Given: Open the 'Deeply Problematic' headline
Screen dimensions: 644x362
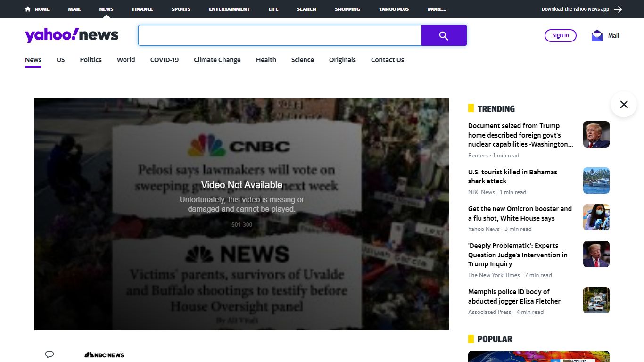Looking at the screenshot, I should pyautogui.click(x=518, y=255).
